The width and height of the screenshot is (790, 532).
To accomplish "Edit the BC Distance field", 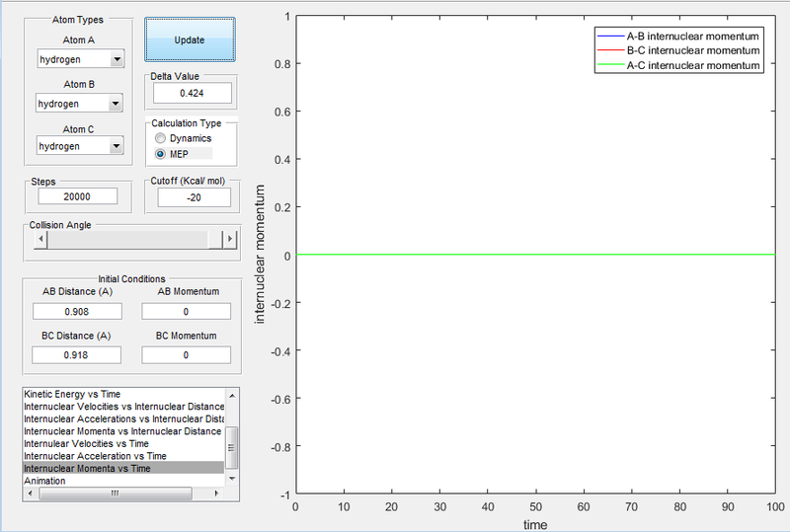I will pos(76,355).
